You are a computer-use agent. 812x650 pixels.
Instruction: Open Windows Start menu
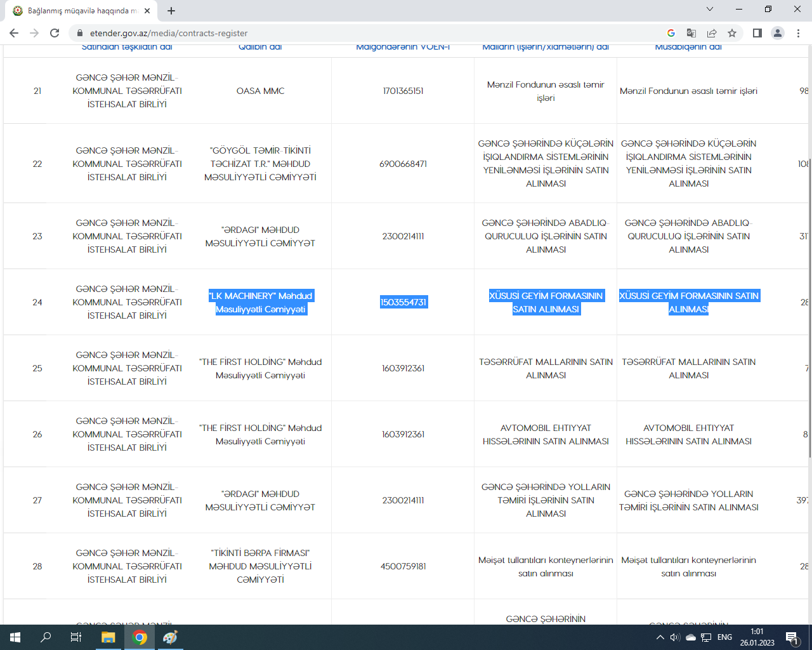click(15, 637)
